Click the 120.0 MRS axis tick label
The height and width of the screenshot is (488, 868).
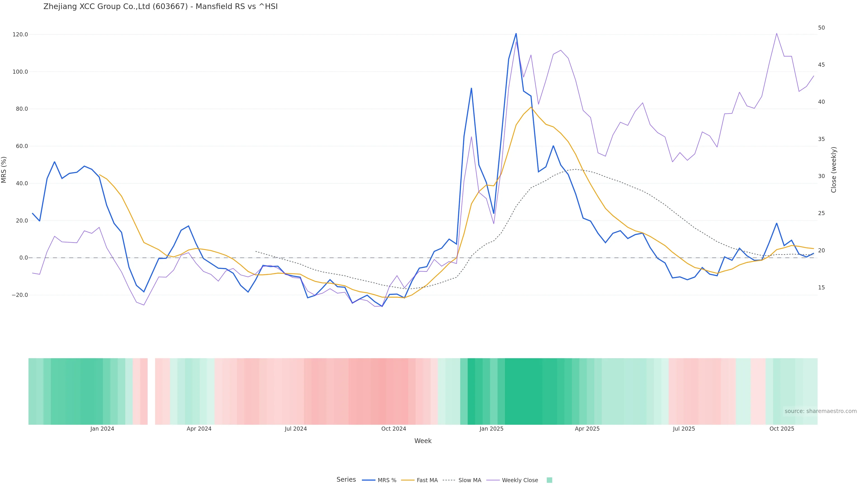(20, 35)
